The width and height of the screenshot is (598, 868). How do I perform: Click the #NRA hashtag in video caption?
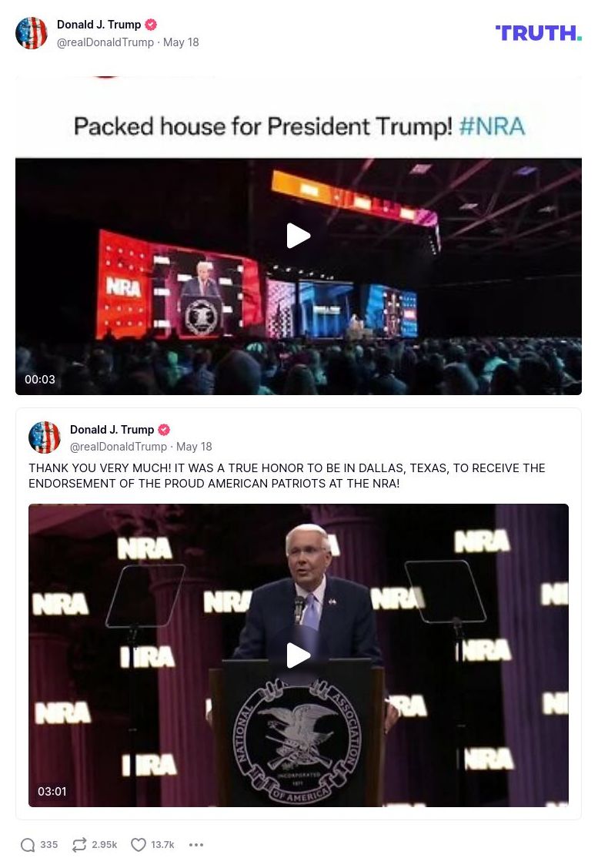coord(492,126)
